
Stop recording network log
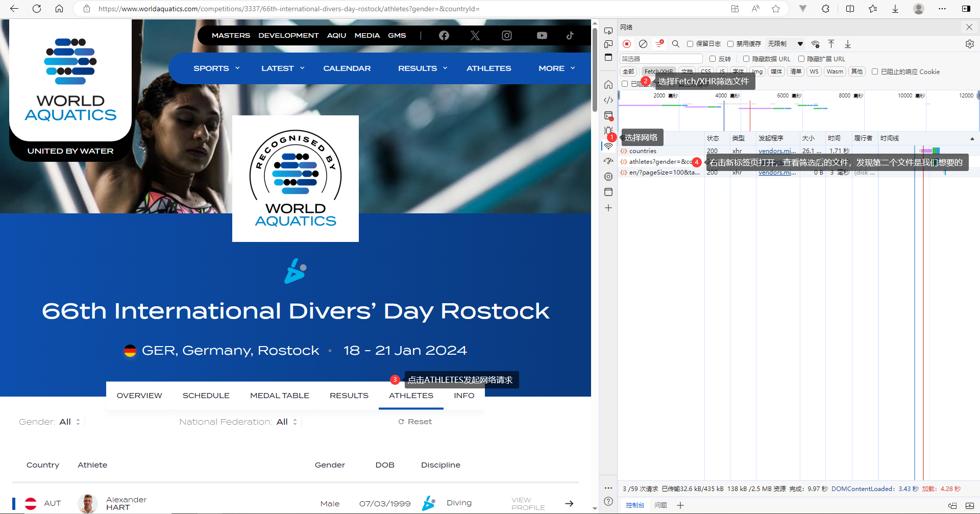coord(627,44)
